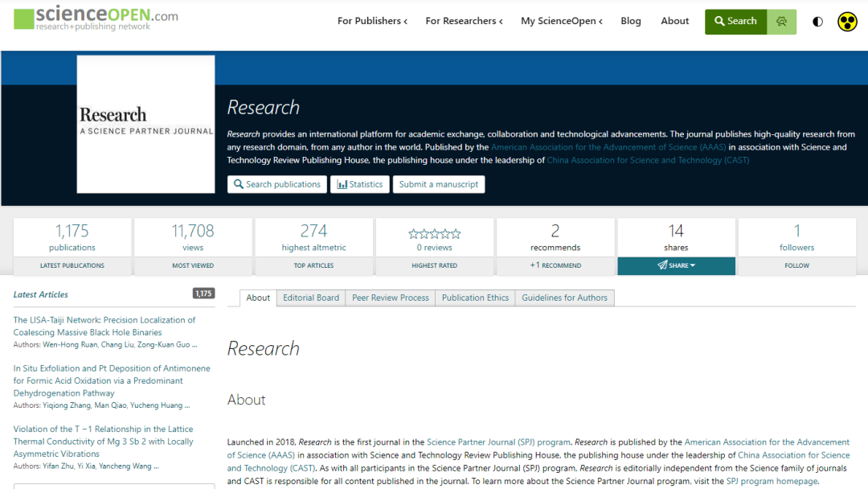Open journal Statistics
Viewport: 868px width, 489px height.
[360, 184]
